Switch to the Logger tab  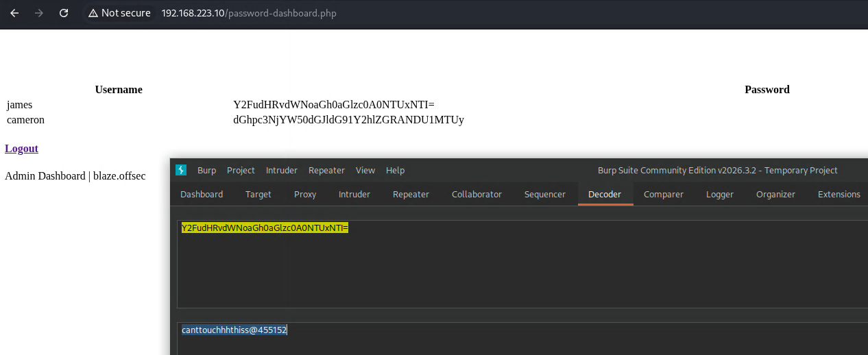720,194
